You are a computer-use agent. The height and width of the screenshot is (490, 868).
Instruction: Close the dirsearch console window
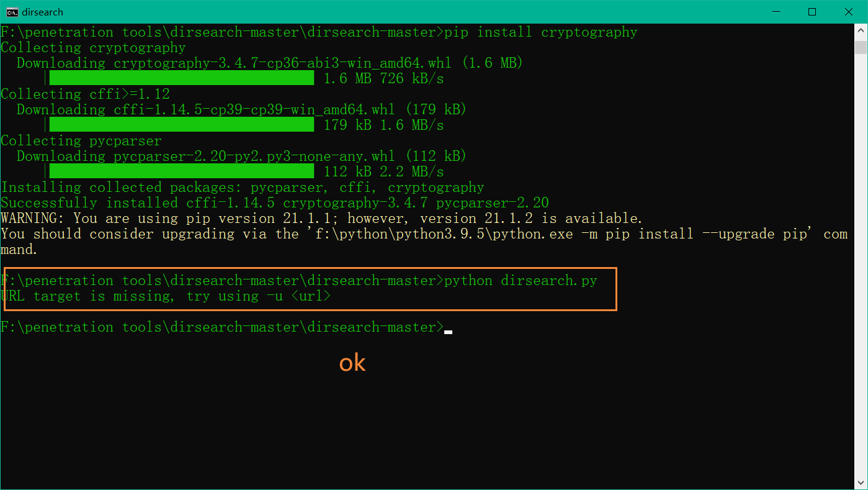(849, 12)
